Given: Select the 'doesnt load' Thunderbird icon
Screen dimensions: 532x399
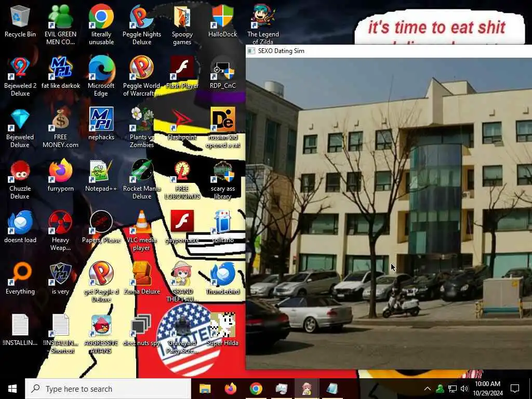Looking at the screenshot, I should tap(20, 228).
